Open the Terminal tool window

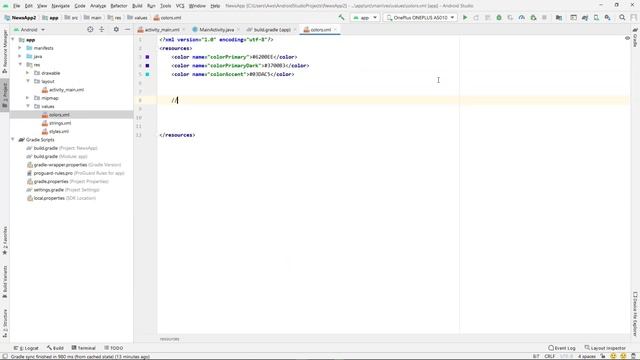(x=84, y=348)
